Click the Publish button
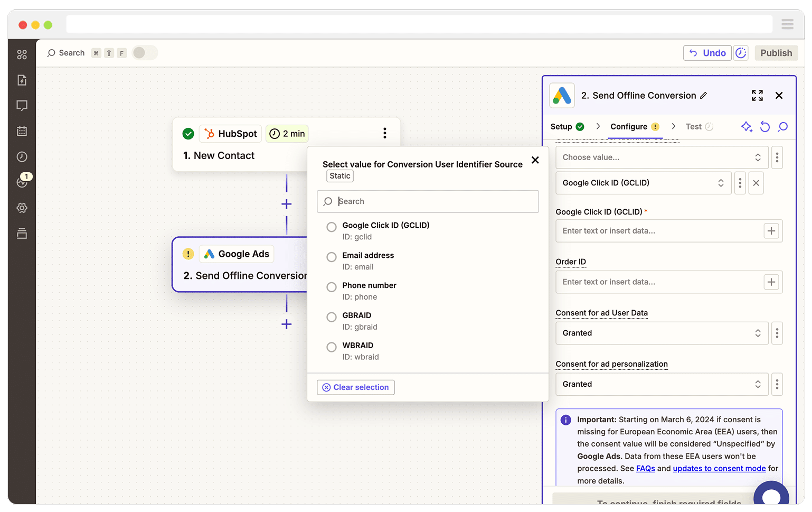The height and width of the screenshot is (512, 812). pos(776,53)
